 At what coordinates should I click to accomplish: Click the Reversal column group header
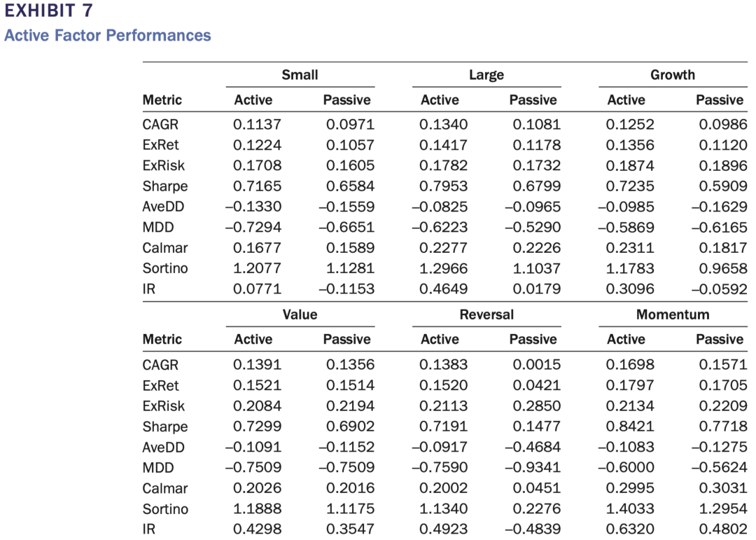click(486, 314)
